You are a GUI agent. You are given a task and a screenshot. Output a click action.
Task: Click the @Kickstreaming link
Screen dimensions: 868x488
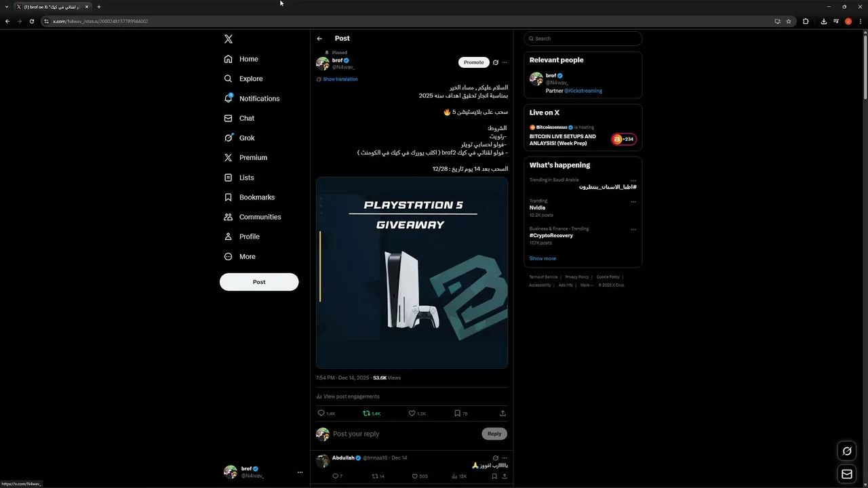coord(583,91)
